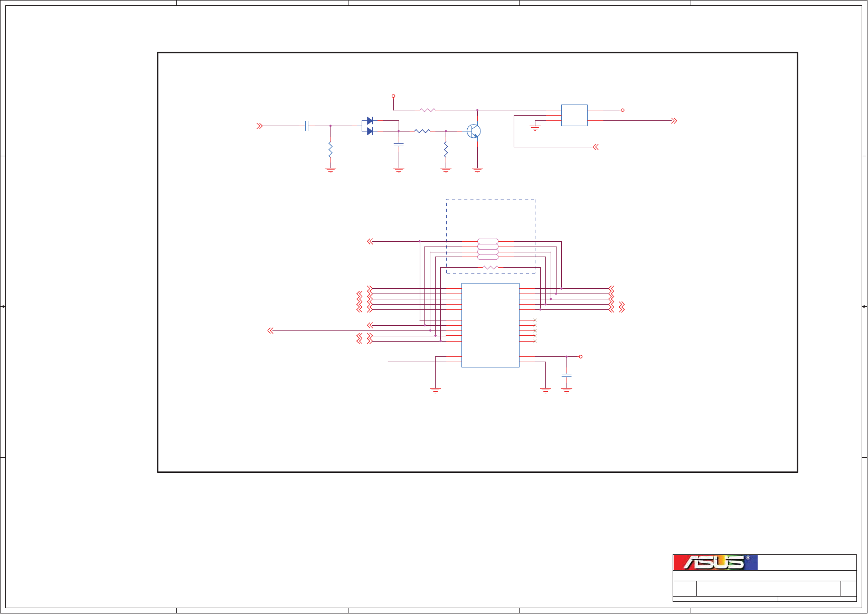
Task: Select ground symbol under decoupling capacitor
Action: (x=567, y=391)
